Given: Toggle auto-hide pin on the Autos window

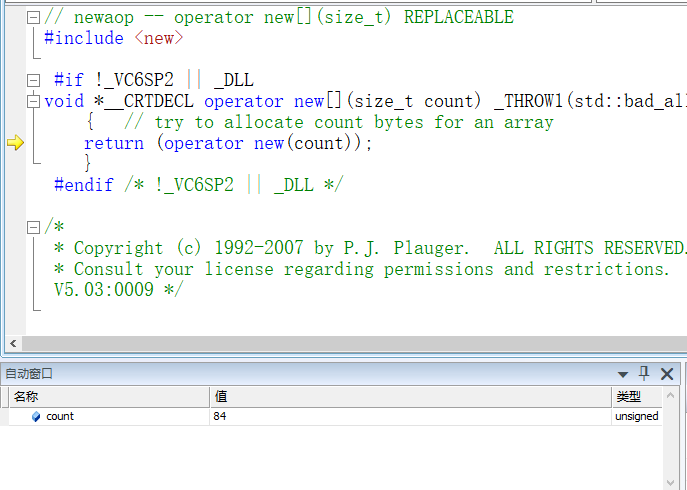Looking at the screenshot, I should (x=644, y=373).
